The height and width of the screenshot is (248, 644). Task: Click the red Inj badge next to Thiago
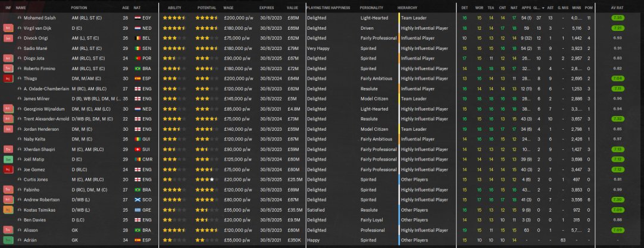(x=8, y=79)
